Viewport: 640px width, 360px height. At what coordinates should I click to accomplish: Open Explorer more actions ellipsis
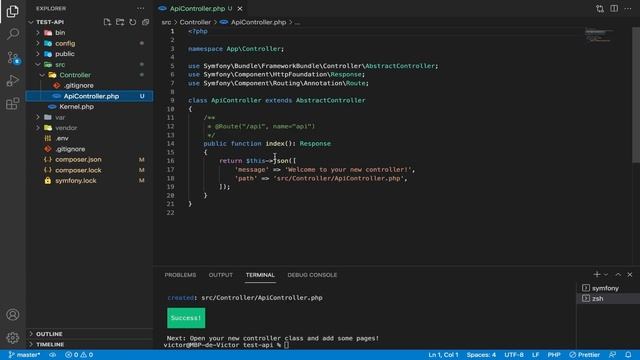pyautogui.click(x=140, y=8)
